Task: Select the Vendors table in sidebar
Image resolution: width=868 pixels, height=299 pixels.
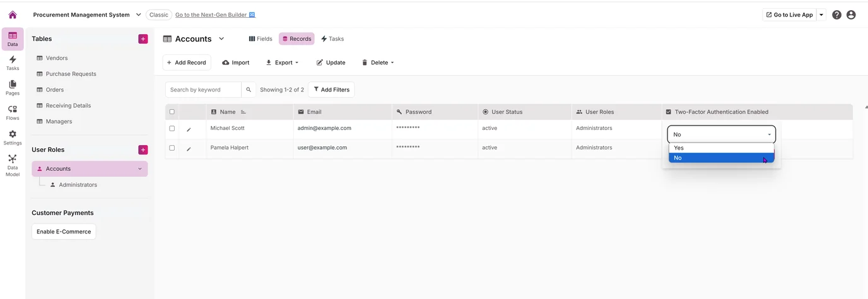Action: click(x=57, y=58)
